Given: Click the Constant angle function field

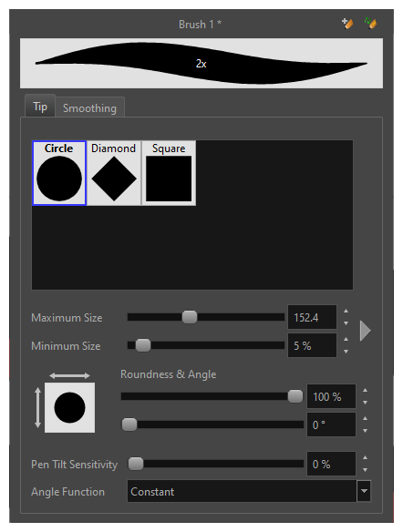Looking at the screenshot, I should pos(242,491).
